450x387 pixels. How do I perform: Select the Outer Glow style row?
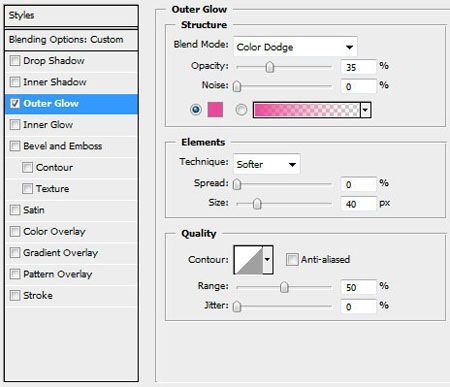tap(71, 104)
